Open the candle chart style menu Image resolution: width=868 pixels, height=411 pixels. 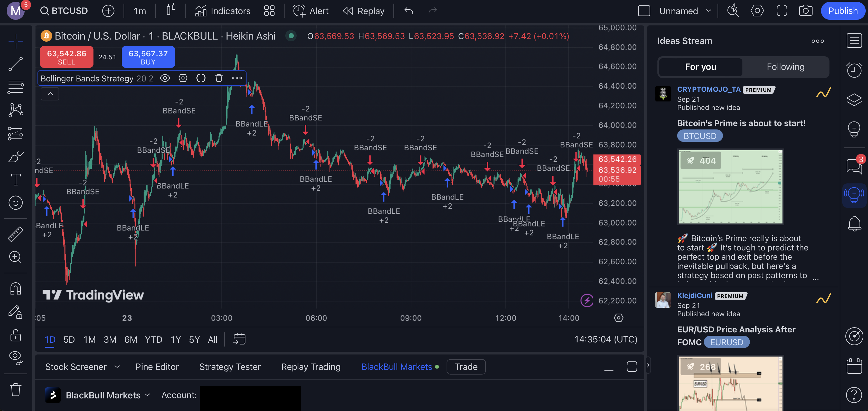pyautogui.click(x=171, y=10)
